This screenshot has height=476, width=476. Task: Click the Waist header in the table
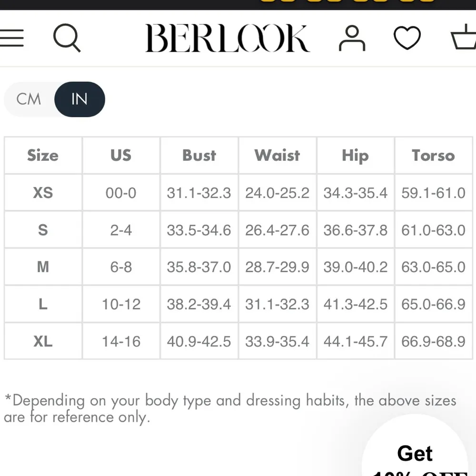point(277,156)
